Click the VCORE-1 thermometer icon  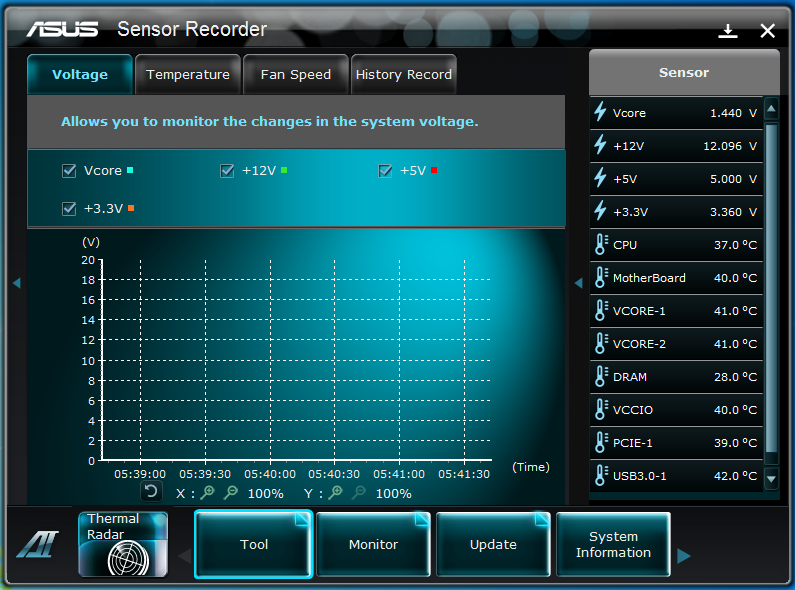(601, 310)
